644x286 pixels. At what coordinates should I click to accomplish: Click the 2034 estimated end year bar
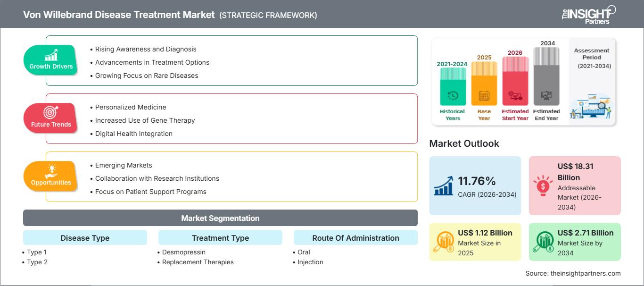[546, 76]
